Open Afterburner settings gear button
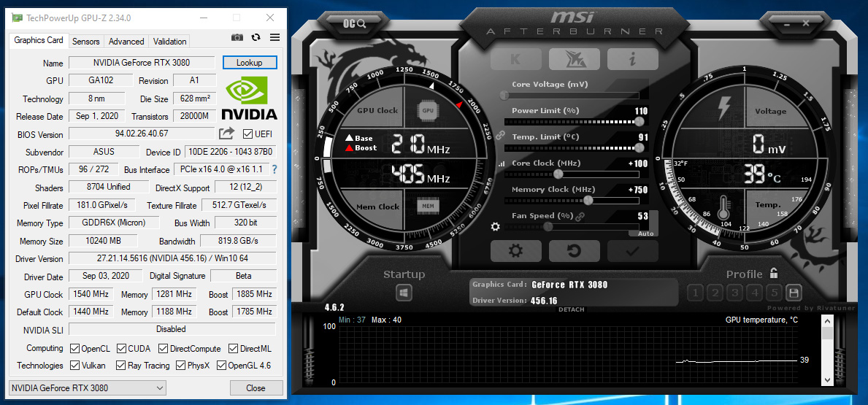Screen dimensions: 868x405 click(x=515, y=251)
